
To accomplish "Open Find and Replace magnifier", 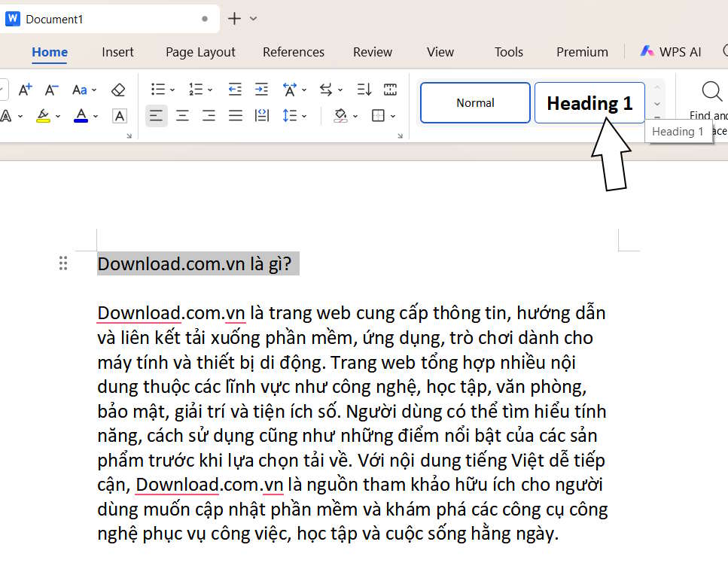I will [x=711, y=91].
